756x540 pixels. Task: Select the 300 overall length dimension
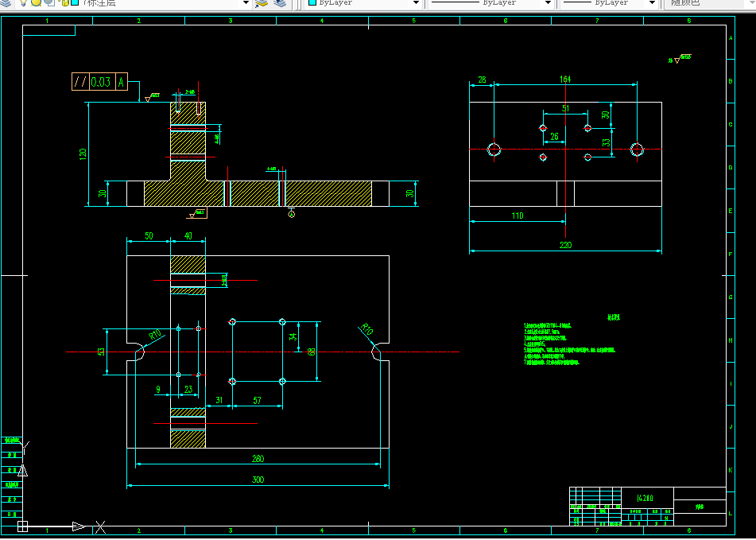(x=258, y=480)
